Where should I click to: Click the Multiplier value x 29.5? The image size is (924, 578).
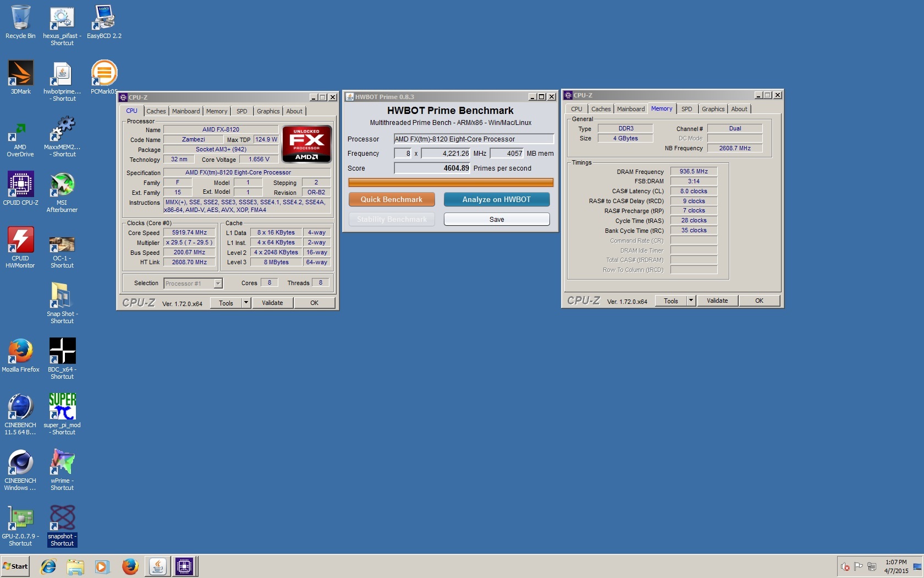(189, 243)
